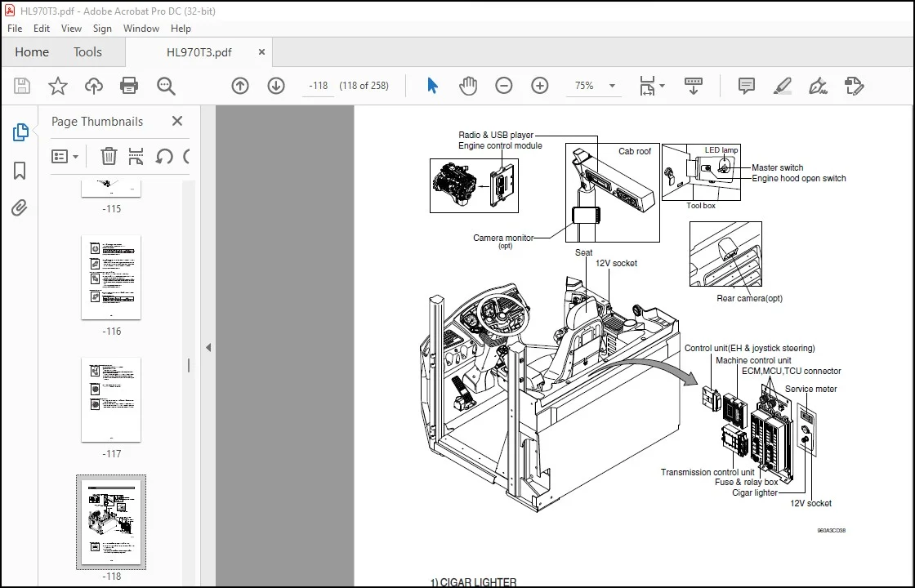Open the Bookmarks panel icon
Image resolution: width=915 pixels, height=588 pixels.
20,171
